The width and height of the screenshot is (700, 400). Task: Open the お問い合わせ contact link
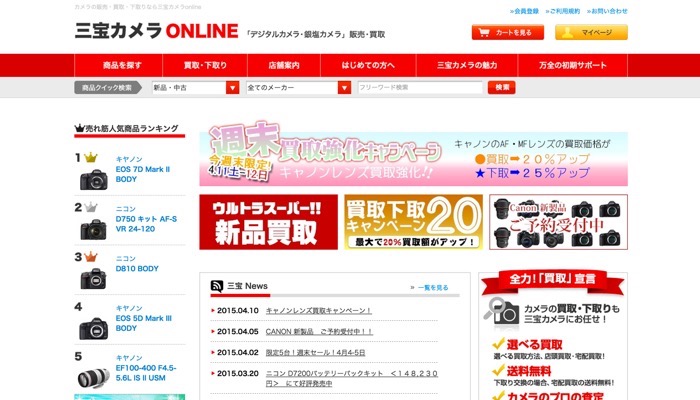pos(607,11)
